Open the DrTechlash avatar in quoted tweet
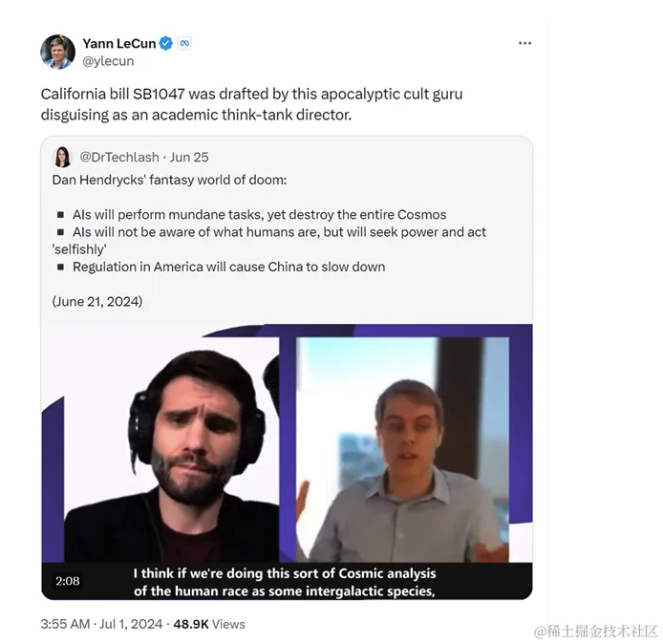Image resolution: width=663 pixels, height=644 pixels. pyautogui.click(x=63, y=157)
